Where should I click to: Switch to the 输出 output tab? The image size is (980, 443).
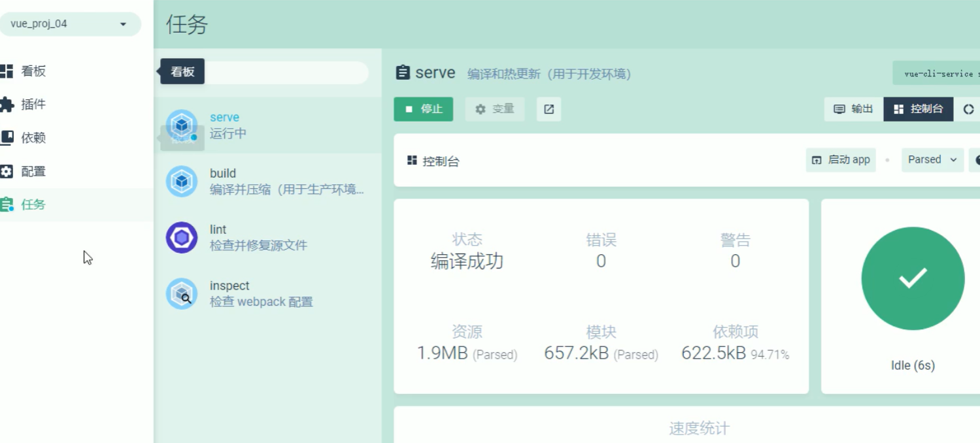(853, 109)
